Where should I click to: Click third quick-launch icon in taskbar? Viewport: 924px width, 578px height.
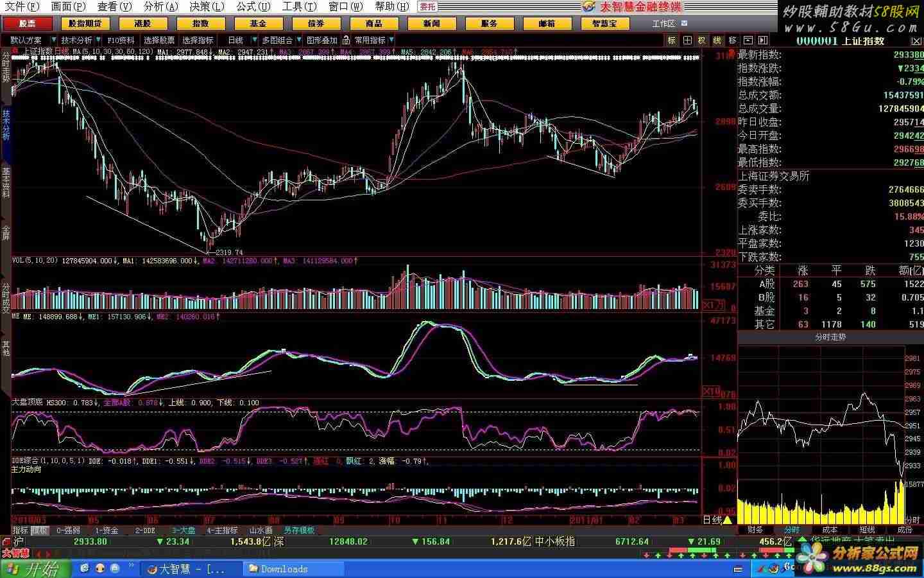(116, 568)
